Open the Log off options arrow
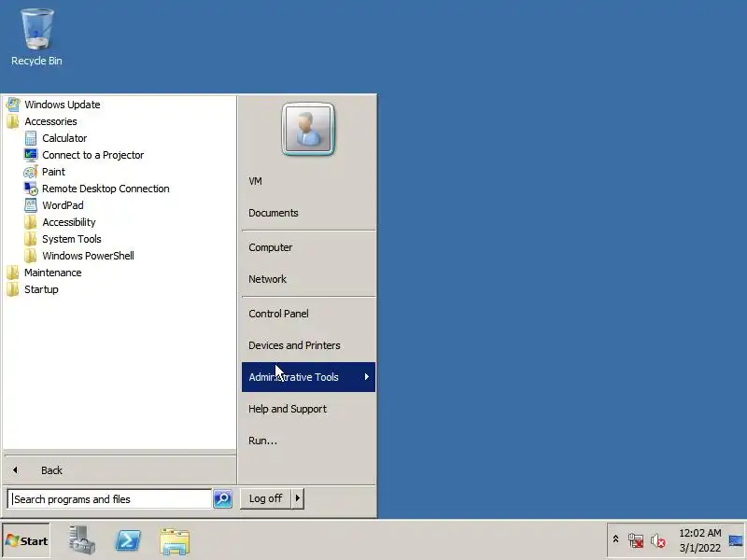This screenshot has height=560, width=747. (x=298, y=498)
